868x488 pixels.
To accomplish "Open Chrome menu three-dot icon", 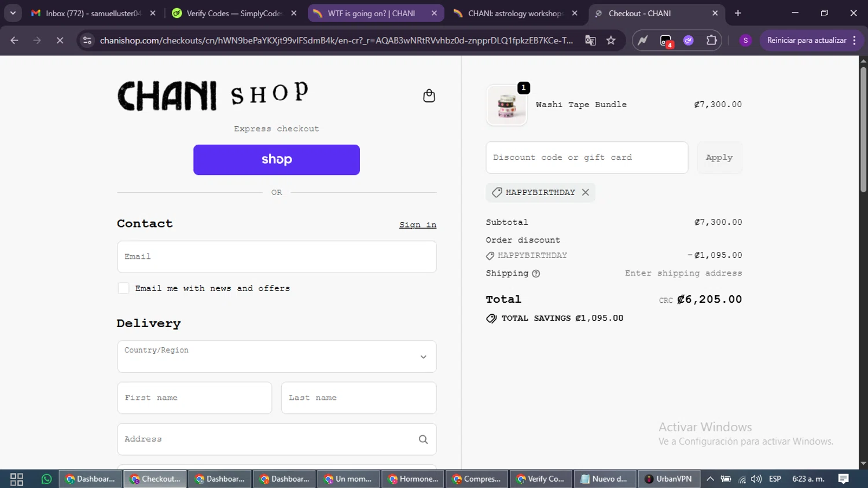I will pyautogui.click(x=855, y=41).
